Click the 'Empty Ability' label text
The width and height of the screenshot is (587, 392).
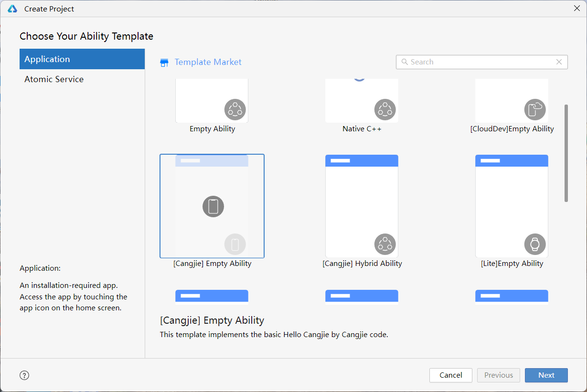point(213,129)
